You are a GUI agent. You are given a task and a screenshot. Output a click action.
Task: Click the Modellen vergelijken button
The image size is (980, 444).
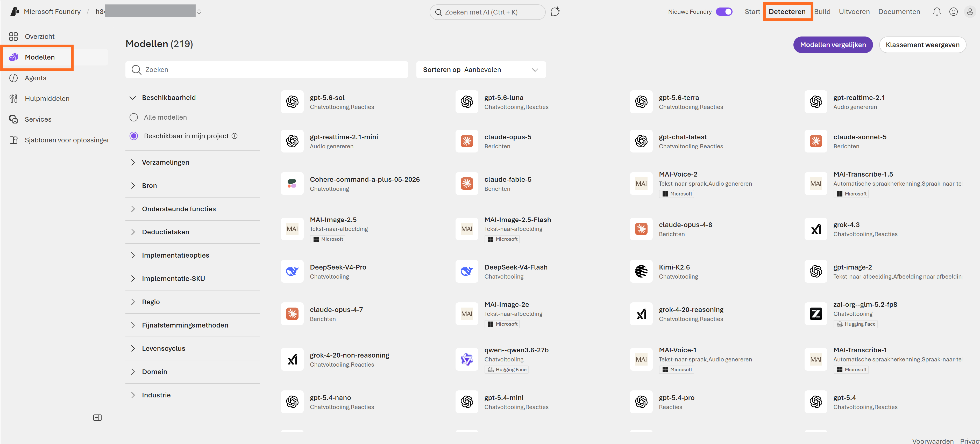pos(833,45)
